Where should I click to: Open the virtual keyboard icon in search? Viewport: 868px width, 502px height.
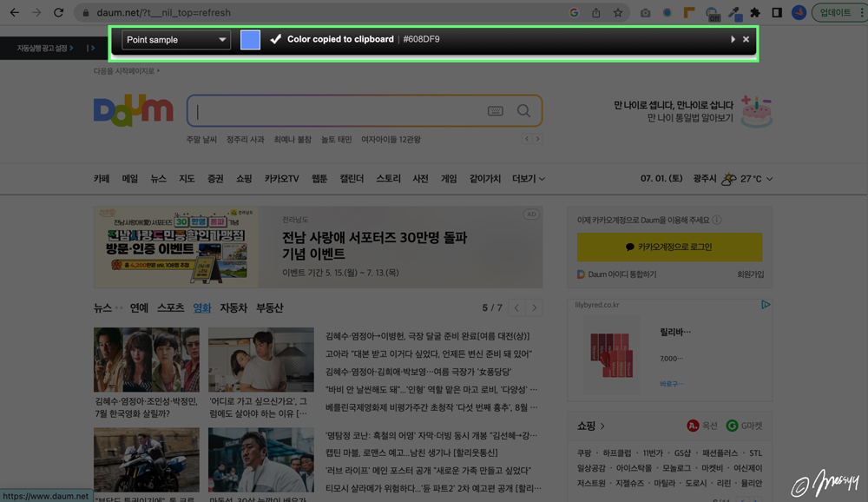[x=496, y=111]
